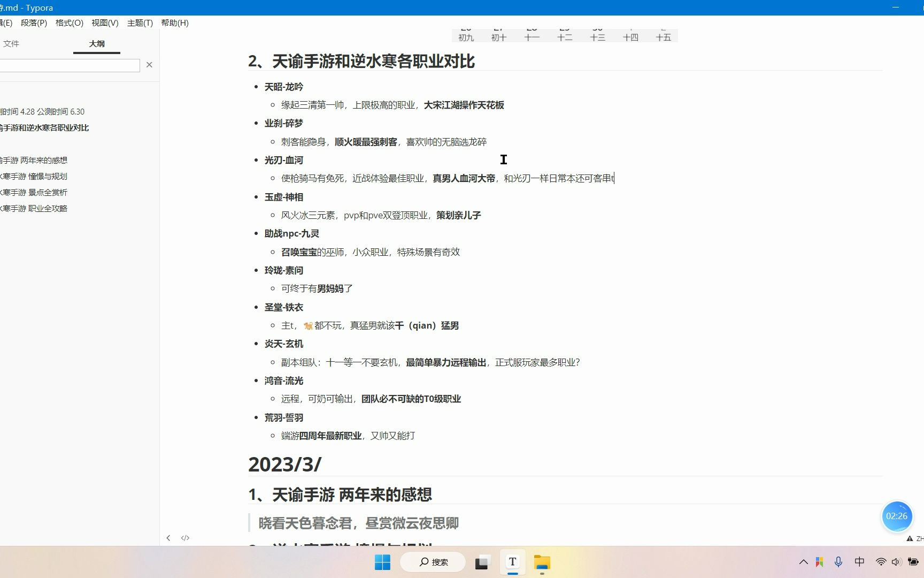The height and width of the screenshot is (578, 924).
Task: Collapse the sidebar with the left chevron
Action: [168, 538]
